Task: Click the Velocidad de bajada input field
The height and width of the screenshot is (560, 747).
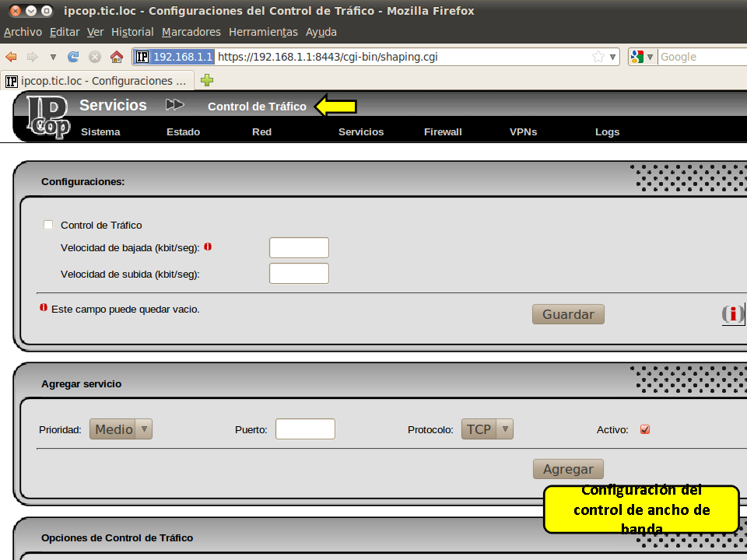Action: point(299,247)
